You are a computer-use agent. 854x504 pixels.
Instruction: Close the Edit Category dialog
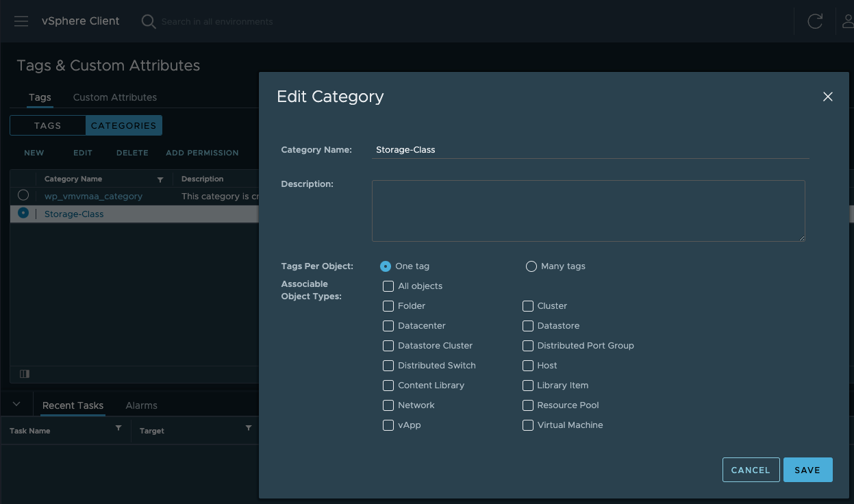pyautogui.click(x=828, y=97)
